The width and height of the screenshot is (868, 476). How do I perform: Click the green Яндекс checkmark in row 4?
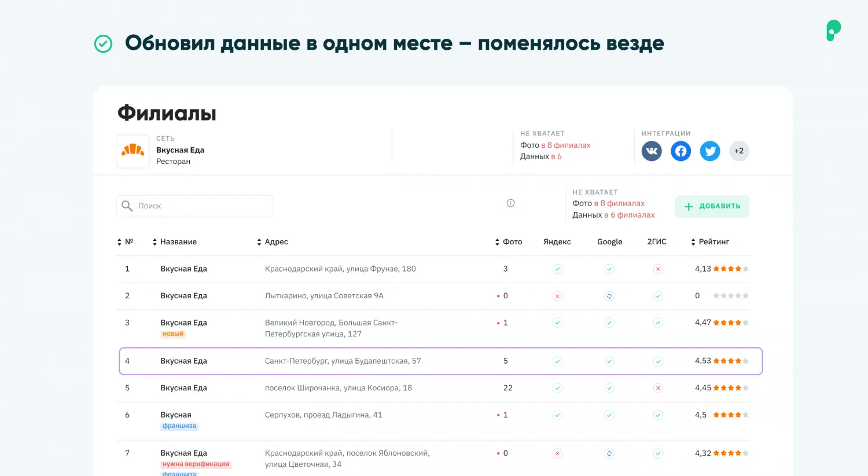pos(557,361)
